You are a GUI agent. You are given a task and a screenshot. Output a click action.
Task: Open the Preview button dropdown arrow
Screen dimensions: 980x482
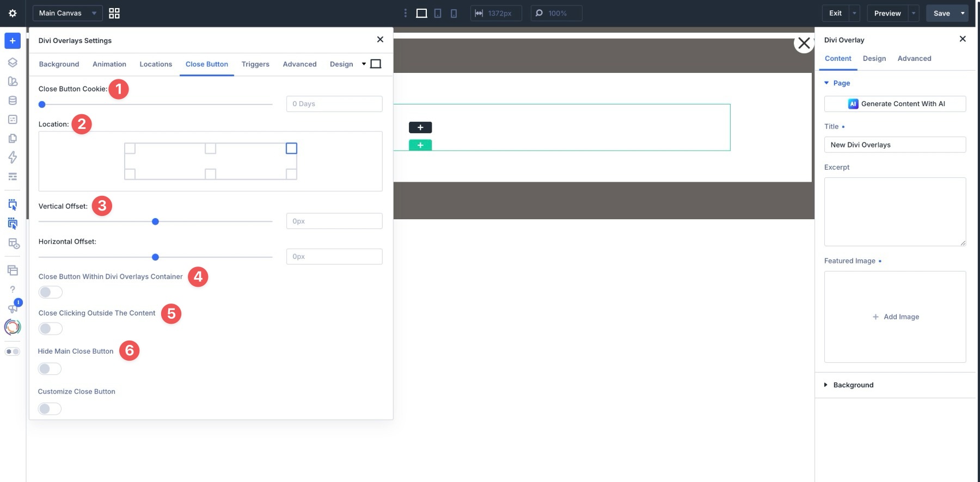pyautogui.click(x=914, y=13)
